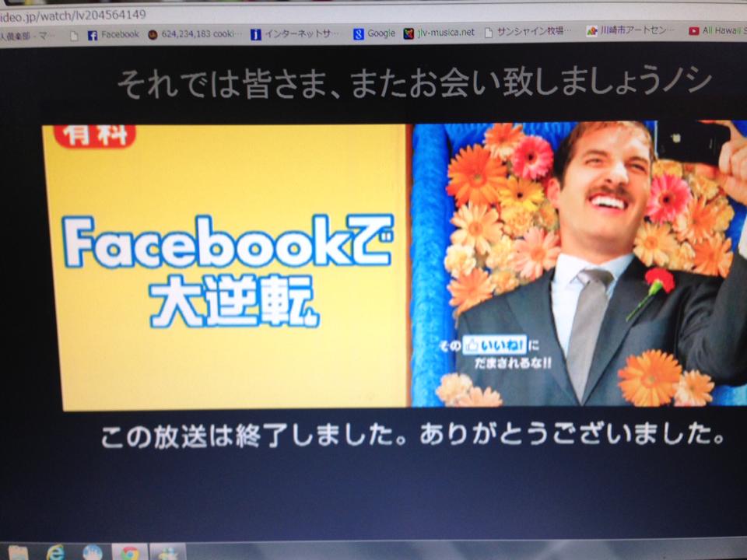Click the この放送は終了しました message
Image resolution: width=747 pixels, height=560 pixels.
(412, 435)
